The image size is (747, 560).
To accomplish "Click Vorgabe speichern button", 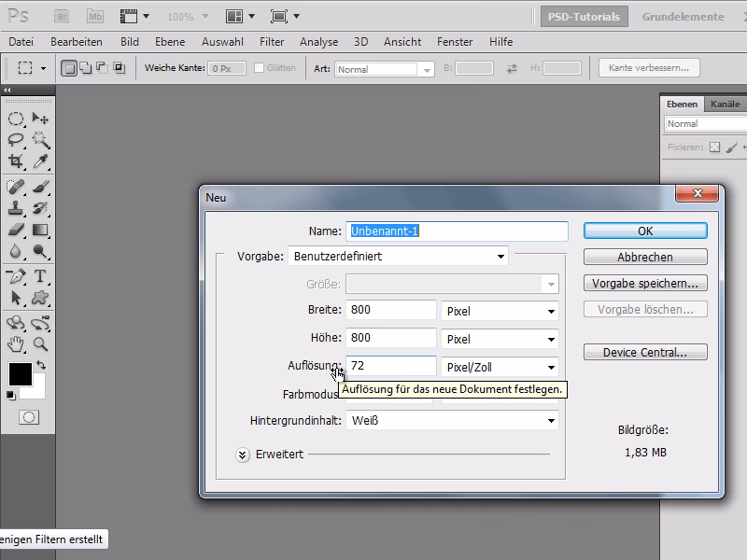I will tap(645, 283).
